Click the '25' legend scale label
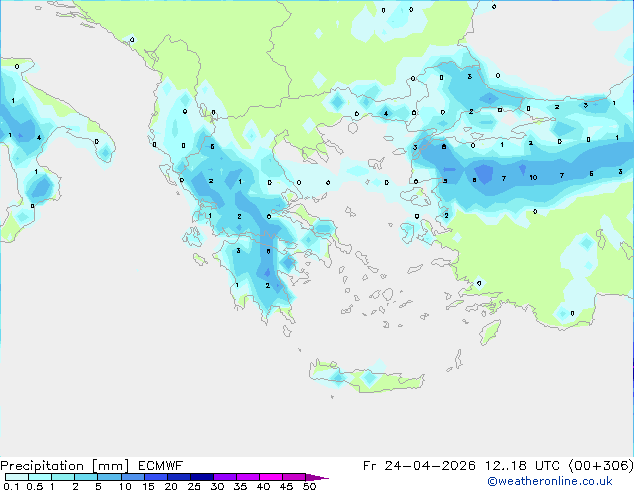This screenshot has width=634, height=490. point(194,486)
